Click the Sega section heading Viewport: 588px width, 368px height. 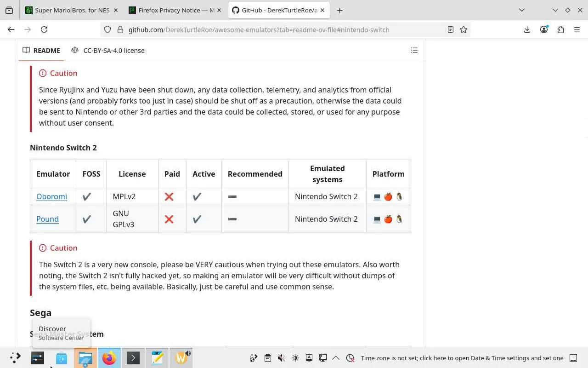pyautogui.click(x=40, y=313)
